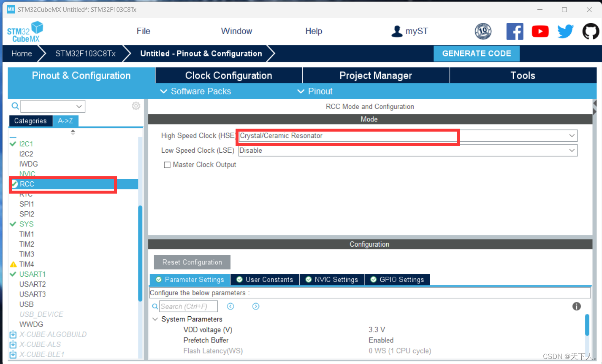
Task: Open the GitHub icon link
Action: pos(591,32)
